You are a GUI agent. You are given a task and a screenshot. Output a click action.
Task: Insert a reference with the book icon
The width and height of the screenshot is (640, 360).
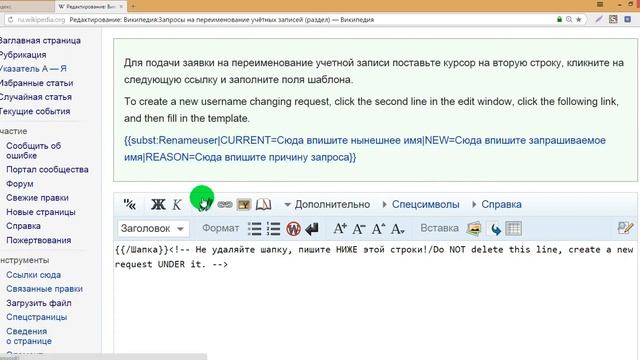tap(263, 204)
